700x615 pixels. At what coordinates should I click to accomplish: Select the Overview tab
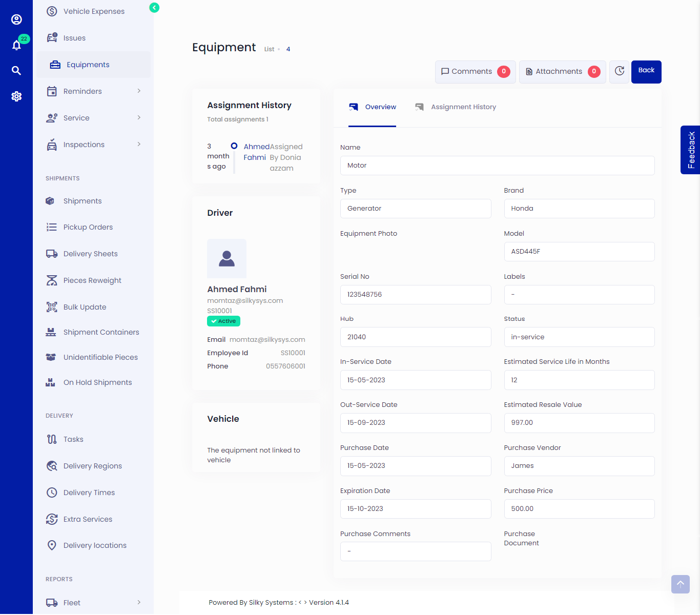click(x=380, y=107)
